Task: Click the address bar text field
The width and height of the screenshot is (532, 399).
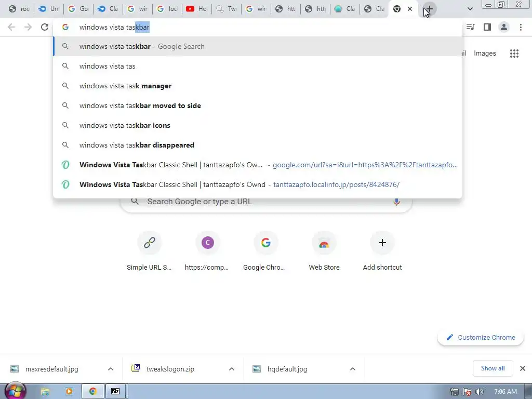Action: 258,27
